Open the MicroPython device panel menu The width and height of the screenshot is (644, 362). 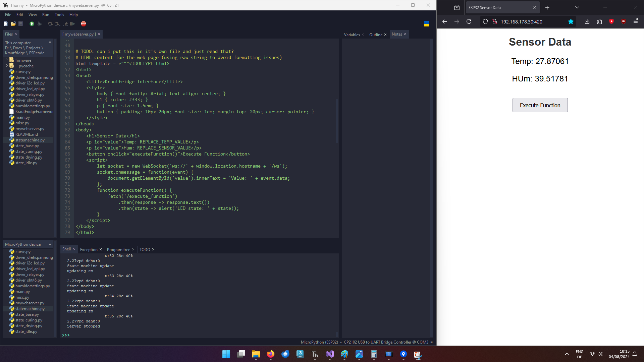(x=50, y=244)
